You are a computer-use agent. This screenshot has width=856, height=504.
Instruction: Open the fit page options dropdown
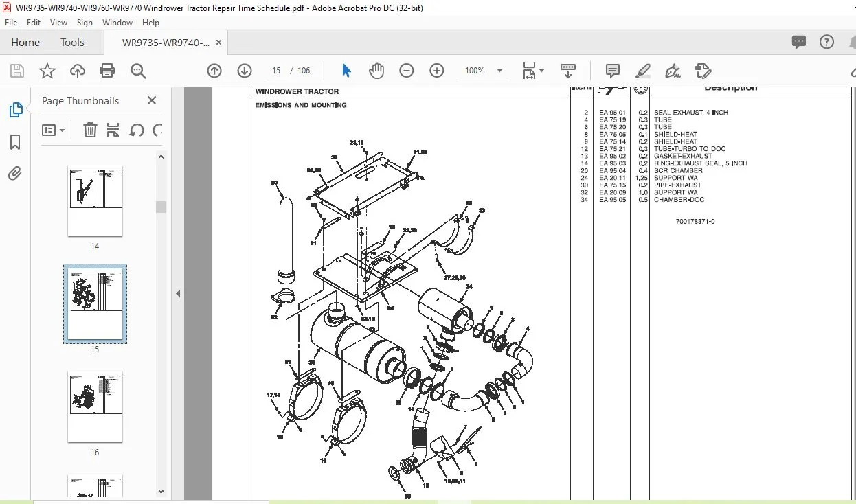(x=532, y=71)
